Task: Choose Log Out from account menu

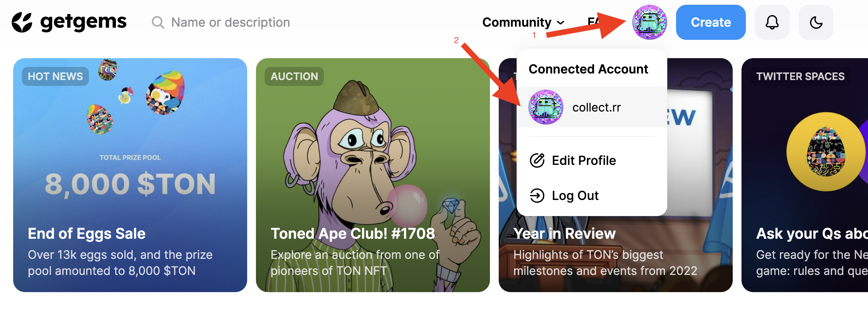Action: click(575, 196)
